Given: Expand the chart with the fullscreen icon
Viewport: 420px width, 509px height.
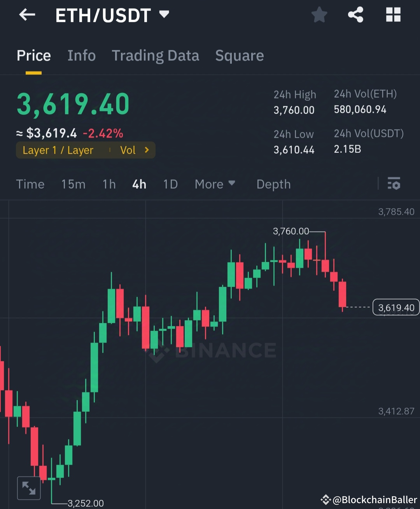Looking at the screenshot, I should (x=29, y=488).
